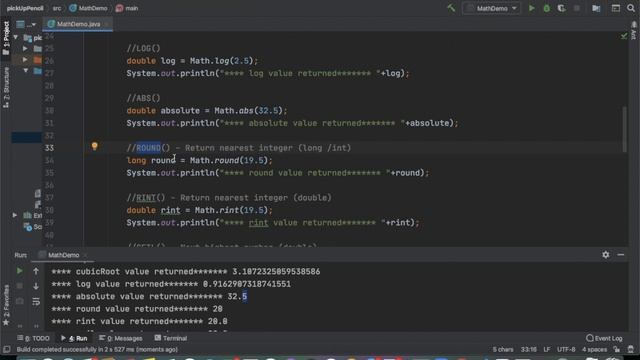Click inside Math.round(19.5) code line

[199, 160]
